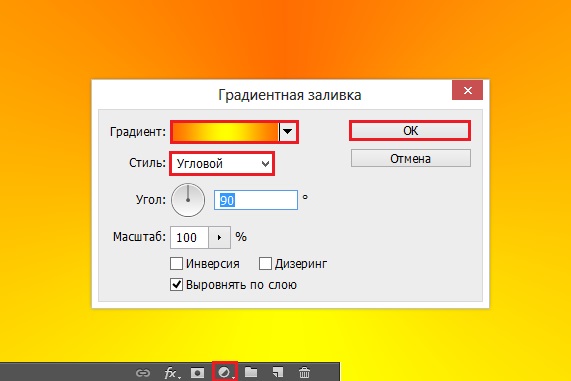Viewport: 571px width, 381px height.
Task: Enable the Дизеринг checkbox
Action: [265, 263]
